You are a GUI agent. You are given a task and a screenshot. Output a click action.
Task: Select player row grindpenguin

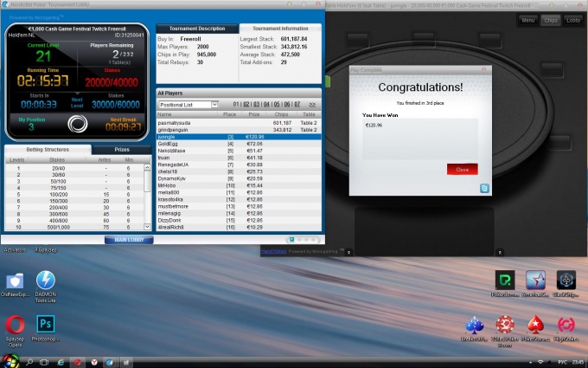pos(239,130)
